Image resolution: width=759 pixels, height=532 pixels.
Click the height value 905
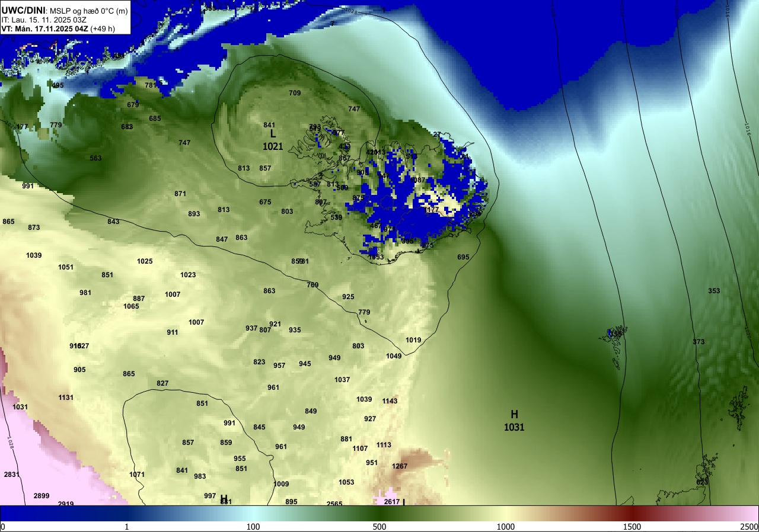[x=79, y=370]
